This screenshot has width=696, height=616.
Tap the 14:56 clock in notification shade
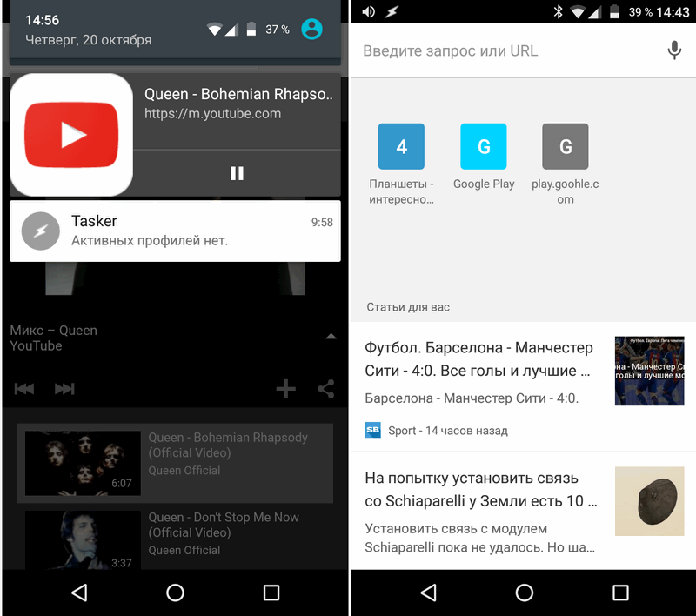coord(42,20)
